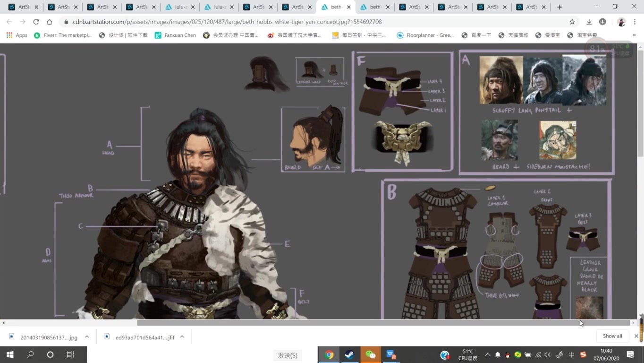Click the horizontal scrollbar thumb
The height and width of the screenshot is (363, 644).
(x=383, y=323)
